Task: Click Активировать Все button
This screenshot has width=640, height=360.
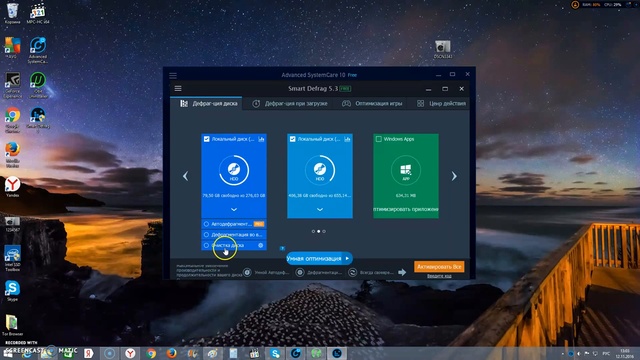Action: point(439,267)
